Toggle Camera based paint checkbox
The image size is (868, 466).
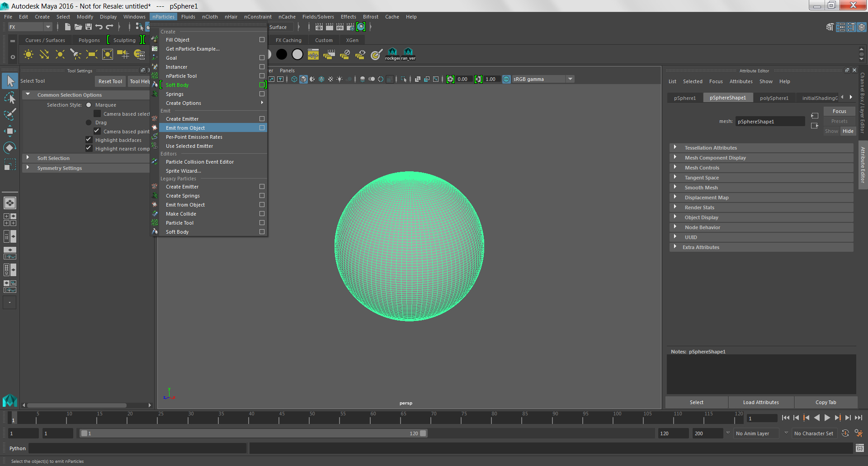coord(97,131)
